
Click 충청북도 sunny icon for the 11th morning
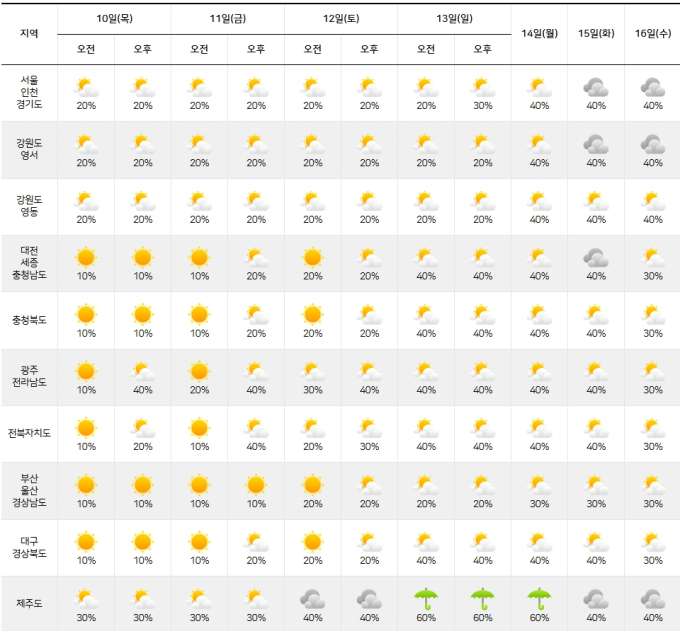199,314
